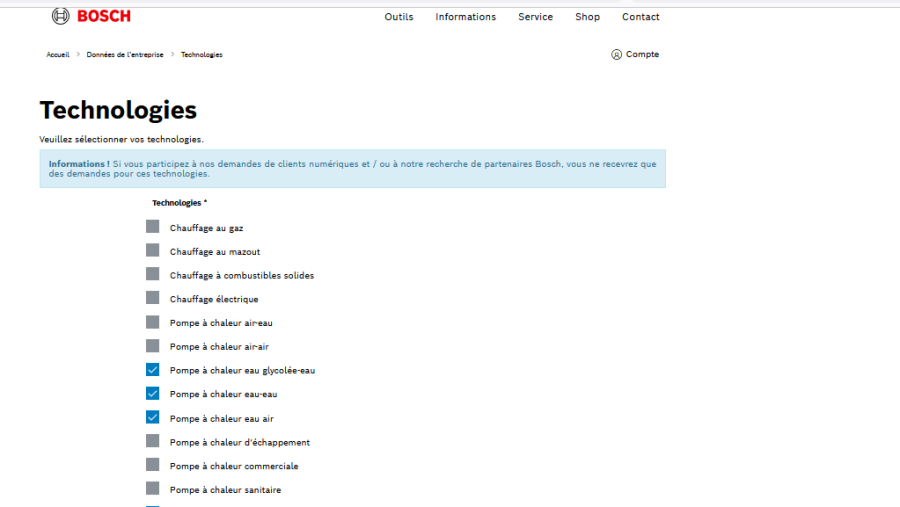This screenshot has width=900, height=507.
Task: Check Chauffage au gaz checkbox
Action: [x=152, y=226]
